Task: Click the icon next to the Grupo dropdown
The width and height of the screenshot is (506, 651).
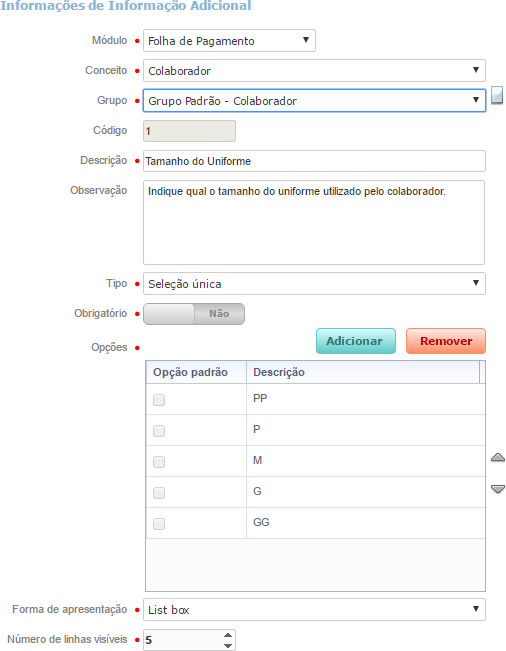Action: [497, 95]
